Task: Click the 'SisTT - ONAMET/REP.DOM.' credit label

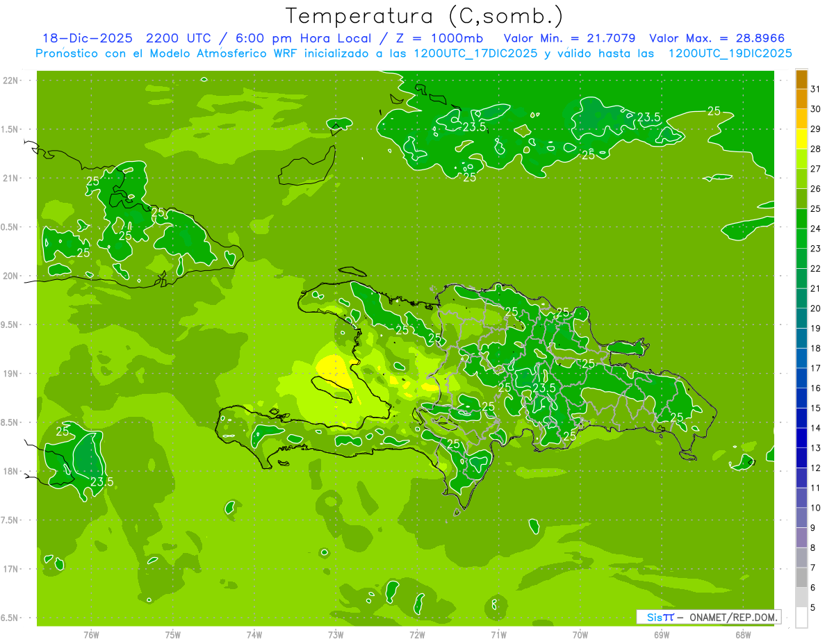Action: 709,617
